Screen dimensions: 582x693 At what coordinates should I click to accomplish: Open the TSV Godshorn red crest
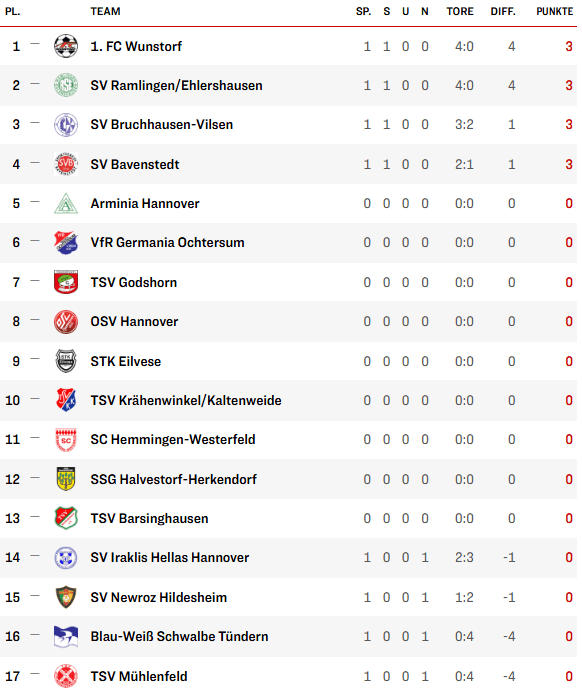point(66,282)
